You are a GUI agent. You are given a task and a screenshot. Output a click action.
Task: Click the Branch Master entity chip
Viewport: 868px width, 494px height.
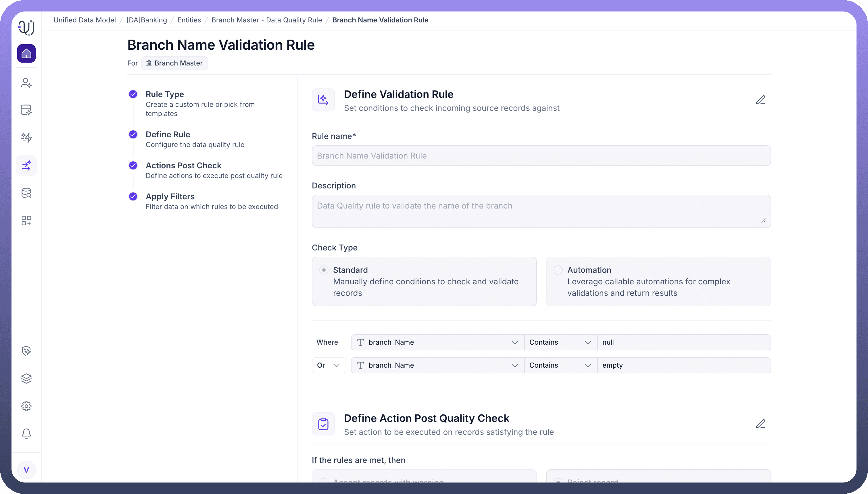coord(174,63)
